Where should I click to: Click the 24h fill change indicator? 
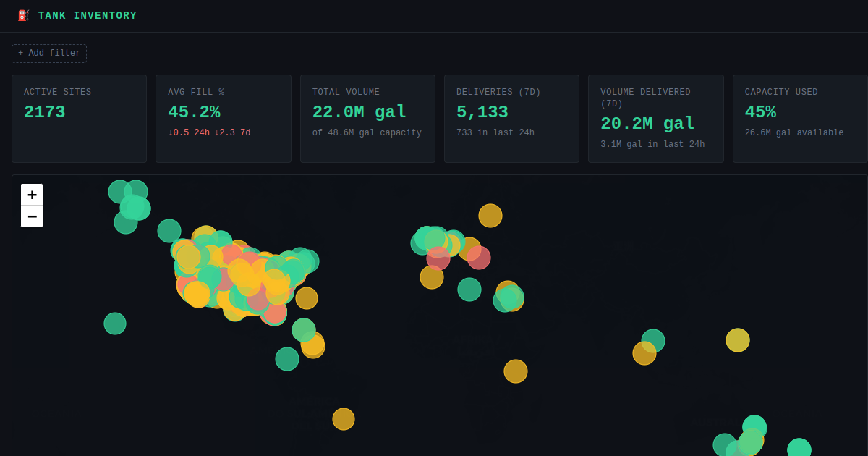(189, 133)
